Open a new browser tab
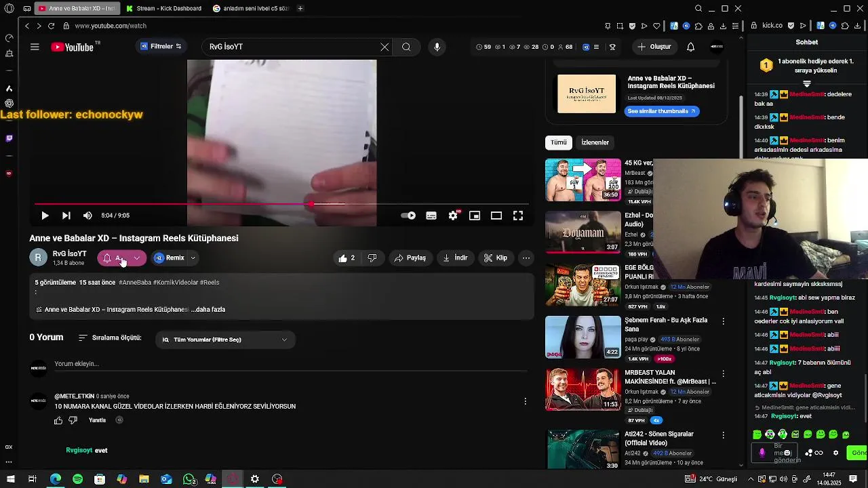 pos(300,9)
